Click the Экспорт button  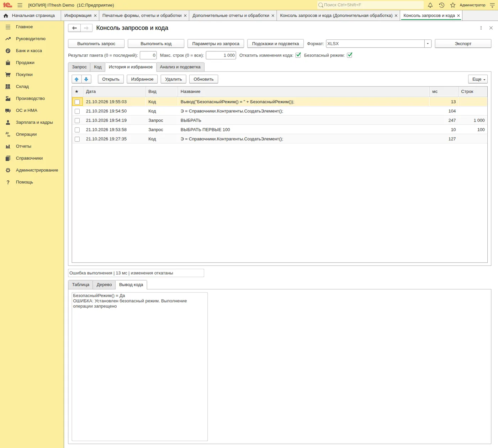click(x=463, y=44)
